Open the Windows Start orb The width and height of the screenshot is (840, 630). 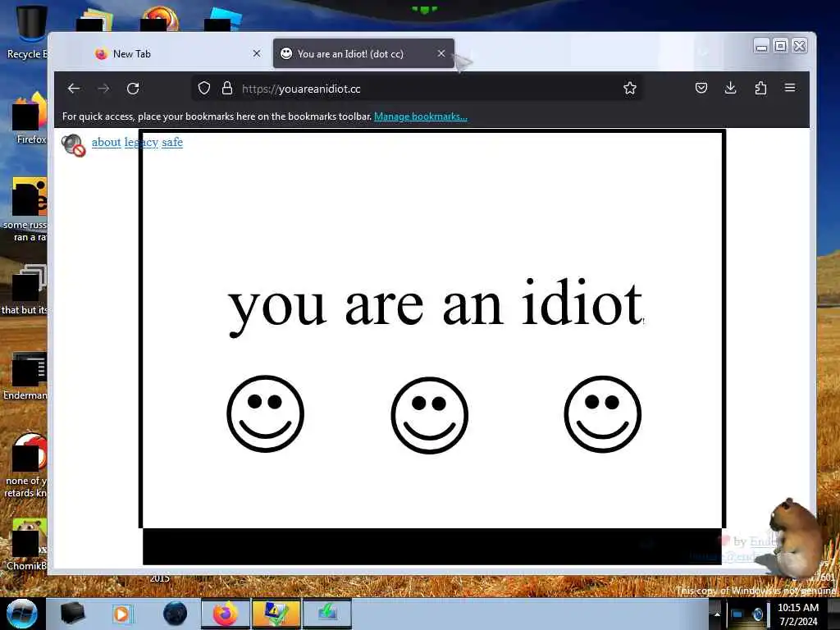22,614
